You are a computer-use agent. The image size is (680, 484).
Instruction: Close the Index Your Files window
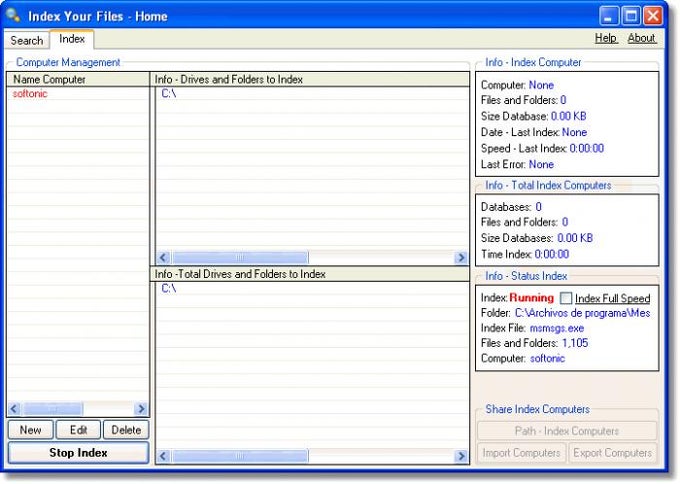tap(653, 16)
